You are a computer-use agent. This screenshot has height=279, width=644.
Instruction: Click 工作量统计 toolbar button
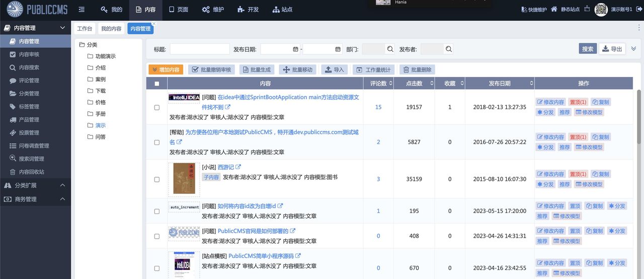click(374, 69)
